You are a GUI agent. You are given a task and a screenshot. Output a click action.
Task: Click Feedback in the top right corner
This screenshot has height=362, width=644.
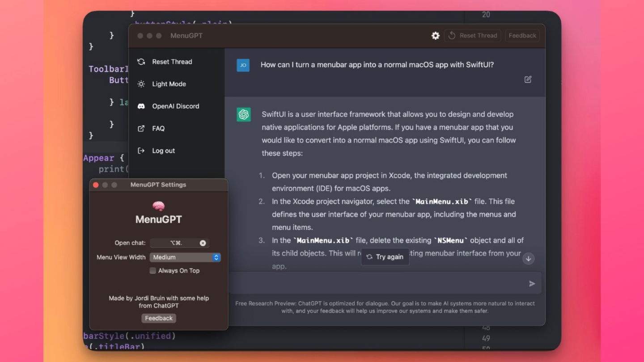click(522, 35)
